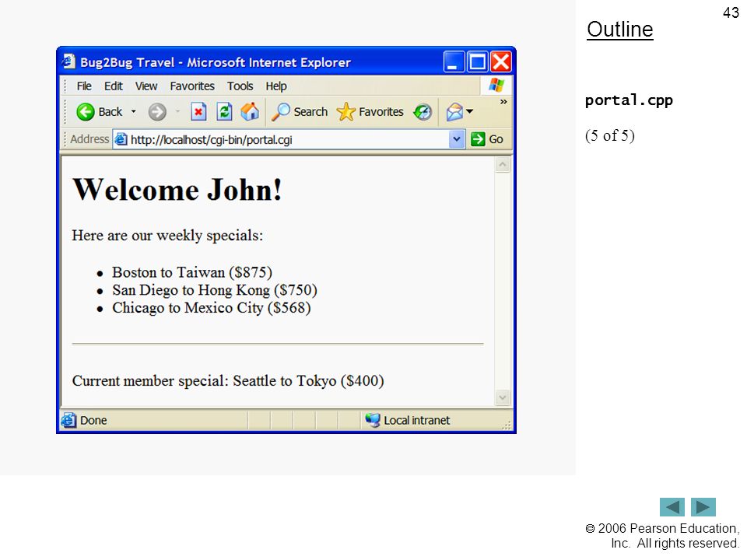747x560 pixels.
Task: Open the File menu
Action: 84,86
